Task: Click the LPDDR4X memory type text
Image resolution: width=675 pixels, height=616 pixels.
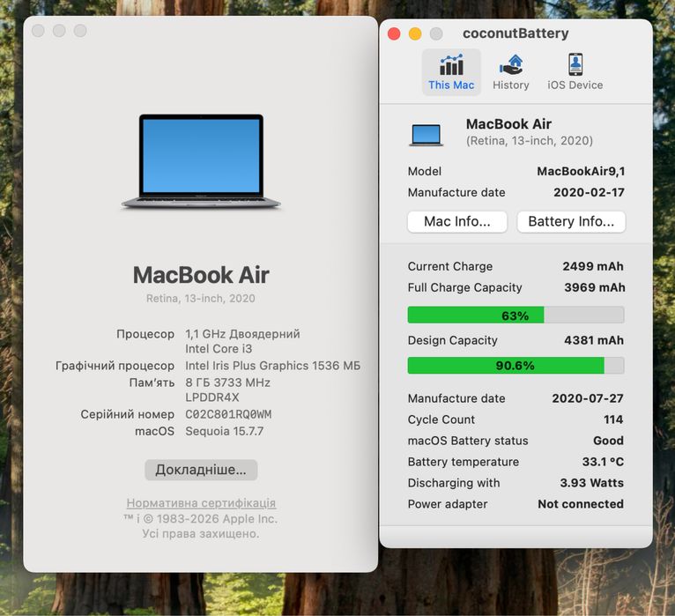Action: pyautogui.click(x=212, y=397)
